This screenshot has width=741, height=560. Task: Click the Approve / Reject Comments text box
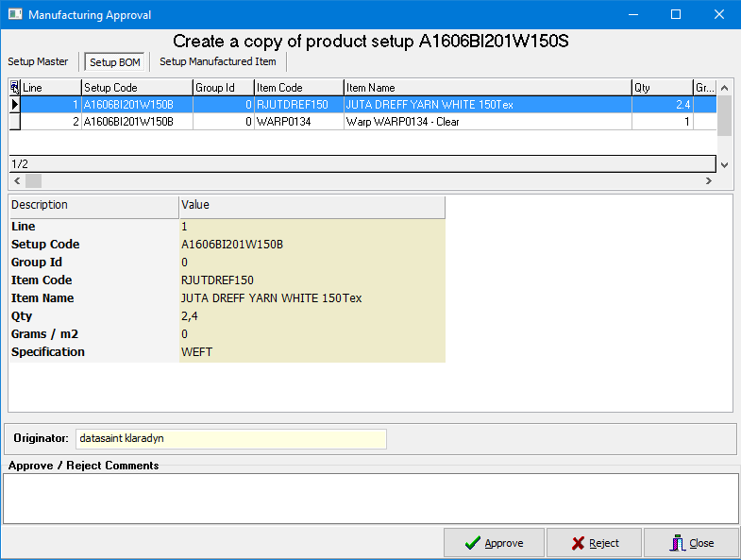pos(370,499)
